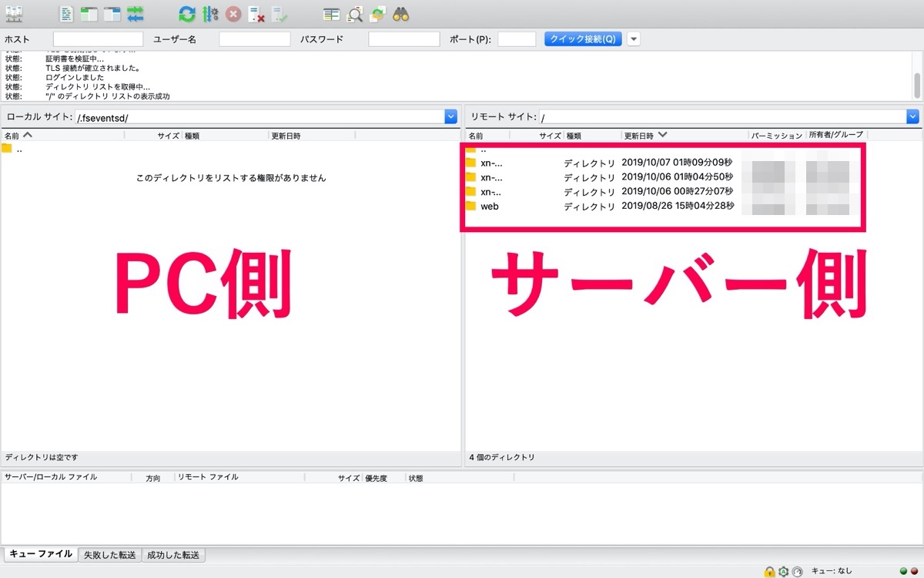
Task: Switch to 失敗した転送 tab
Action: (x=109, y=555)
